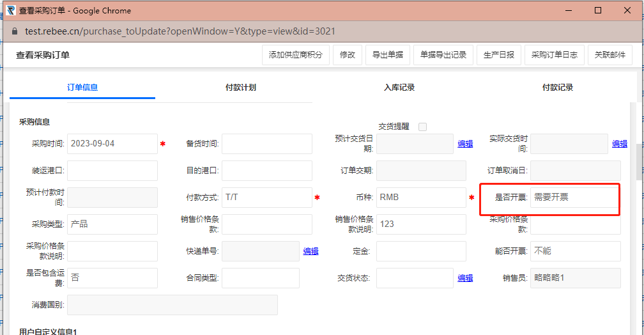
Task: Click the 查看采购订单 page title
Action: click(x=43, y=55)
